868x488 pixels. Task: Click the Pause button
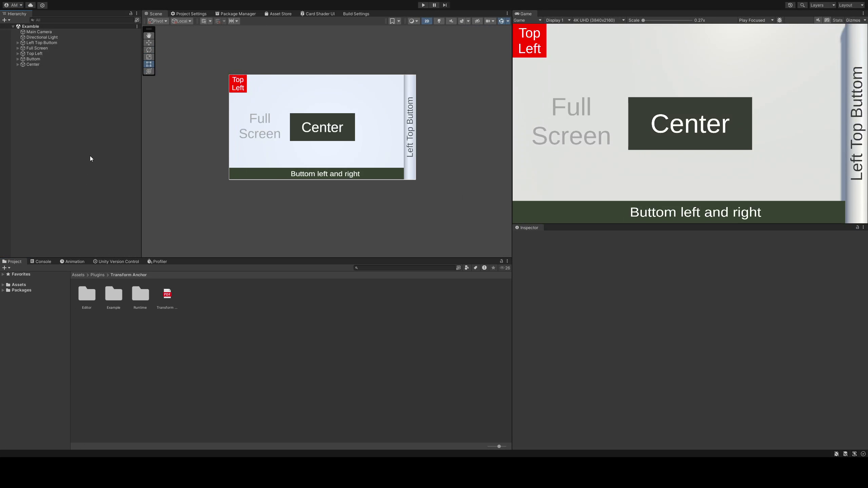(434, 5)
